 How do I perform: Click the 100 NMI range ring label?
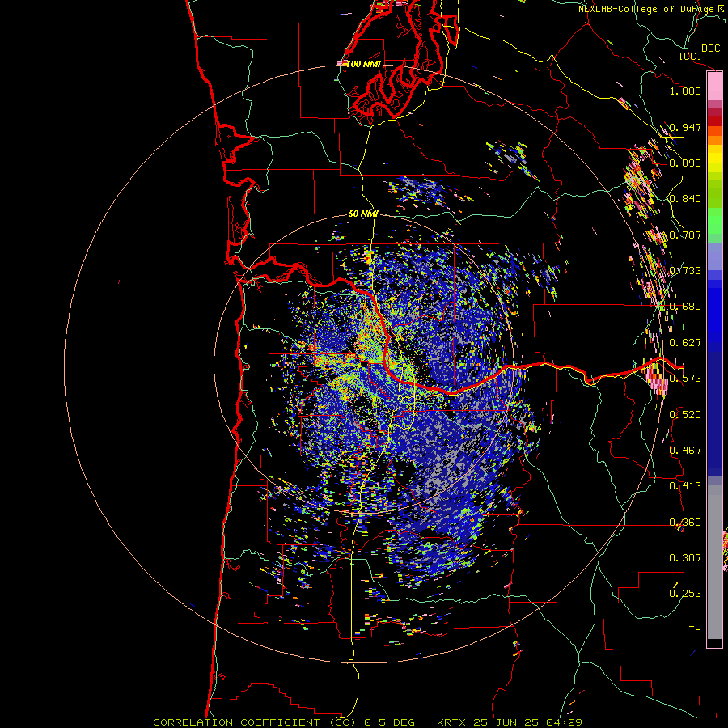(x=363, y=64)
